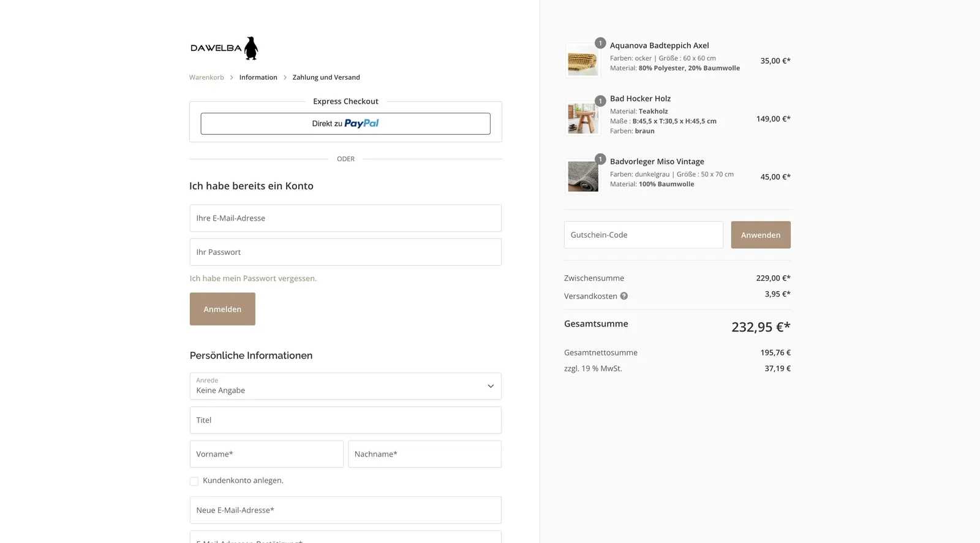Click into the Gutschein-Code field

pos(644,235)
